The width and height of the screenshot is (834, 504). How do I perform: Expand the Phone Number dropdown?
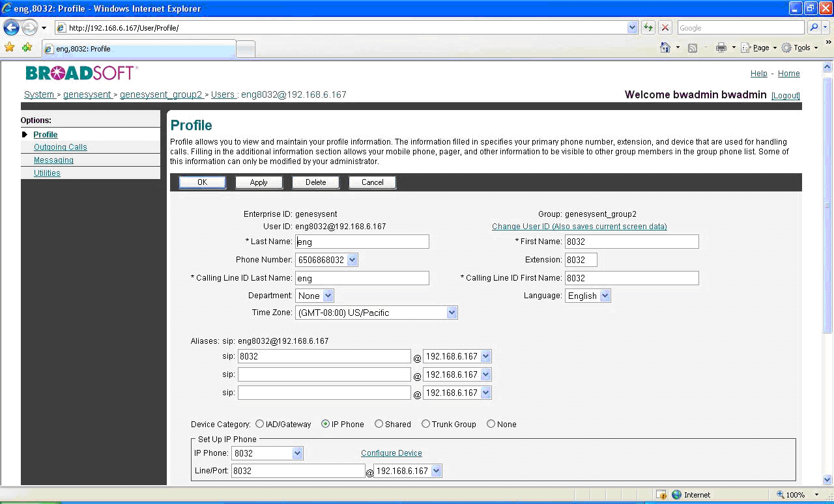pos(352,260)
